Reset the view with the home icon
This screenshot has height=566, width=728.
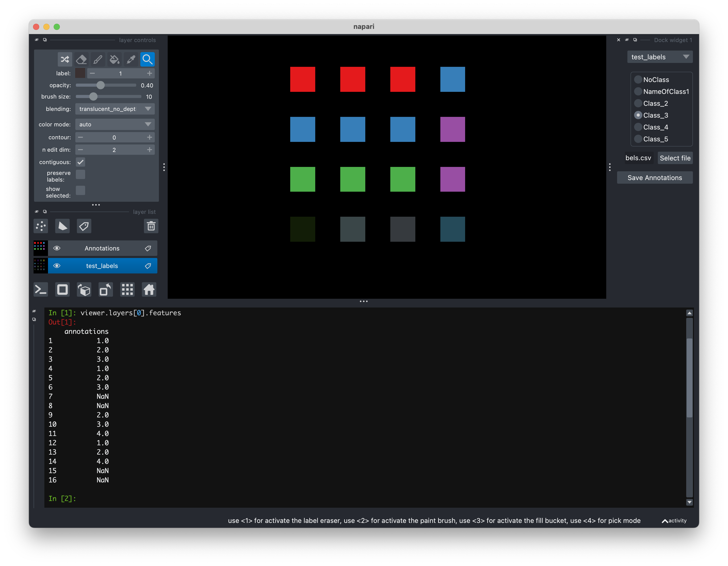point(149,289)
